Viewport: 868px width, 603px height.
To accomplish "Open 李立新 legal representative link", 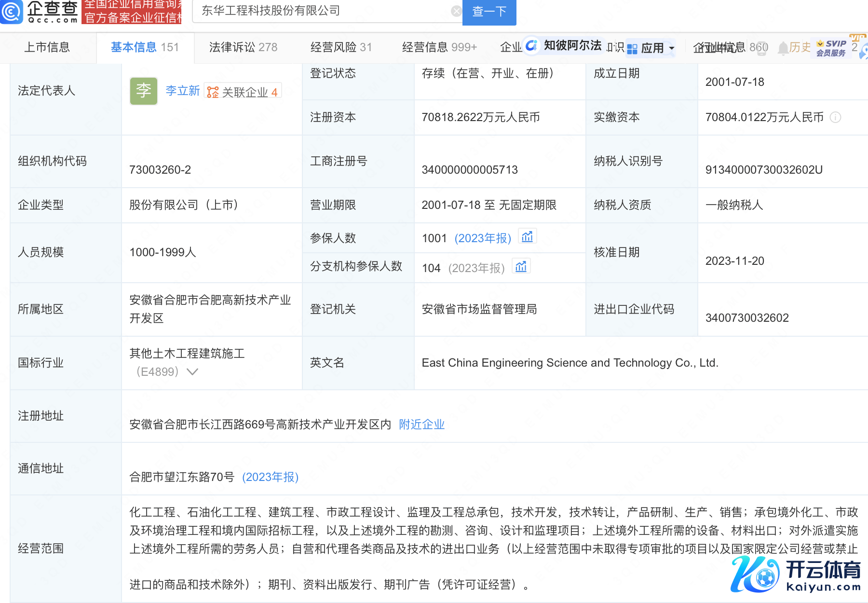I will [x=182, y=91].
